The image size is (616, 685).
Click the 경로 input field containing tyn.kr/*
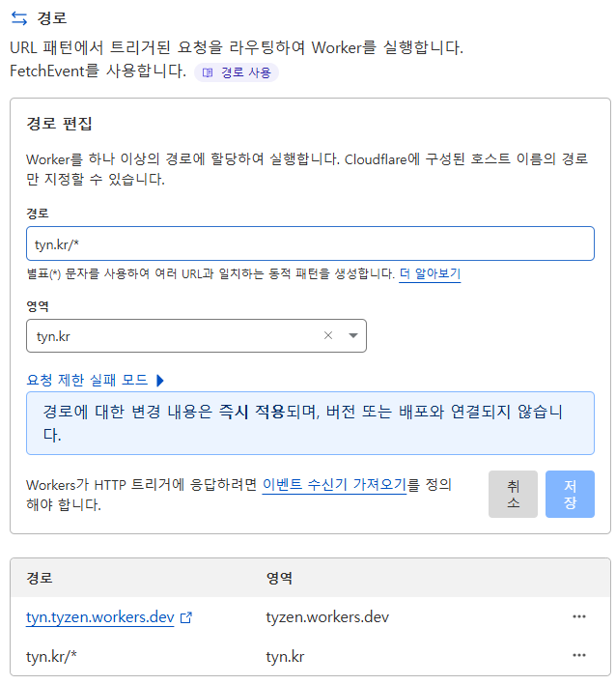pyautogui.click(x=310, y=243)
